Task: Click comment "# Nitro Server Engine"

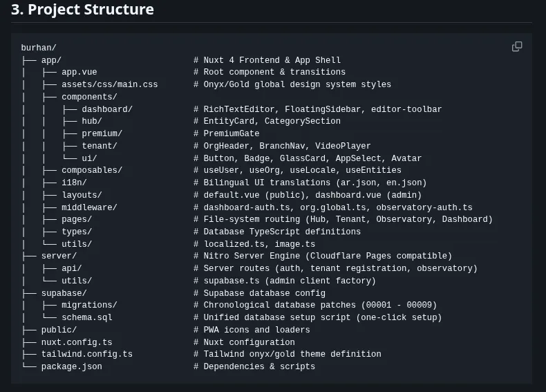Action: pyautogui.click(x=323, y=256)
